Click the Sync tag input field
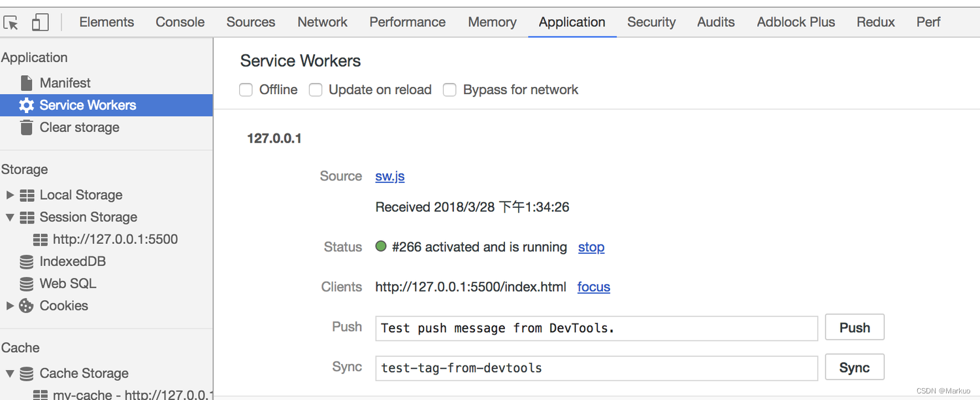980x400 pixels. pos(596,368)
